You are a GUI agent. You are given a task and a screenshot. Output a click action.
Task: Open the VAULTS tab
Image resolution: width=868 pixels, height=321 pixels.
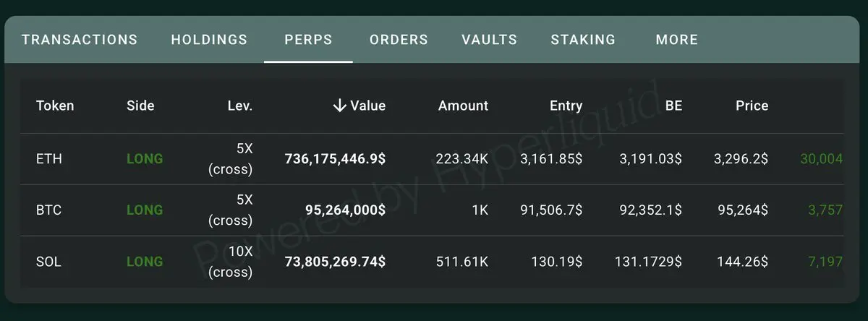490,40
